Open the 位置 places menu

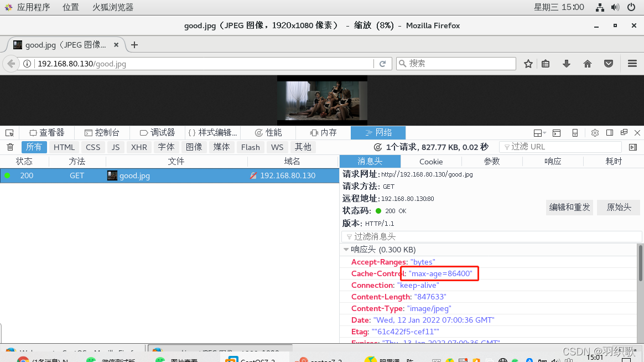coord(71,7)
